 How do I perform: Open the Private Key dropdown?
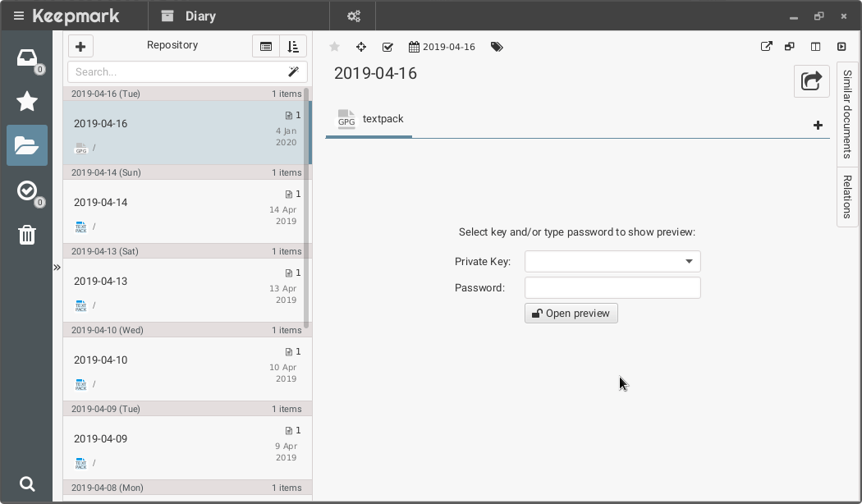[x=612, y=261]
